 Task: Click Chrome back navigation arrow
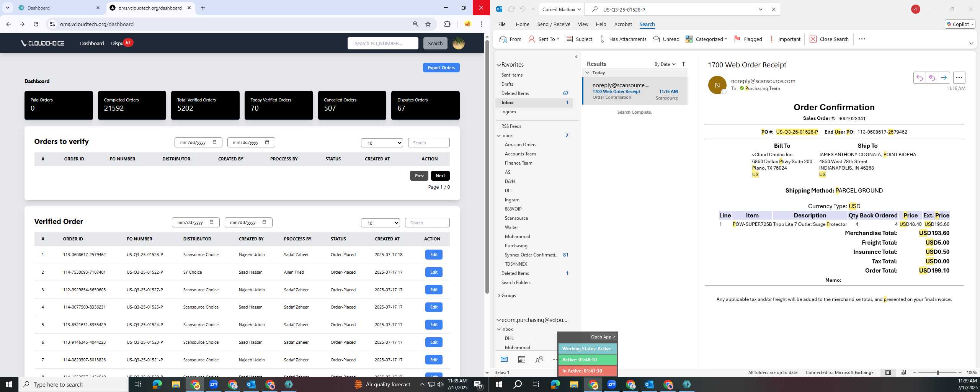tap(8, 24)
